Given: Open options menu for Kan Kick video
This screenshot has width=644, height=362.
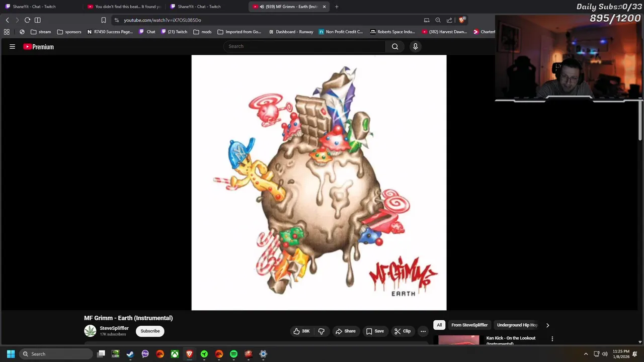Looking at the screenshot, I should 552,339.
